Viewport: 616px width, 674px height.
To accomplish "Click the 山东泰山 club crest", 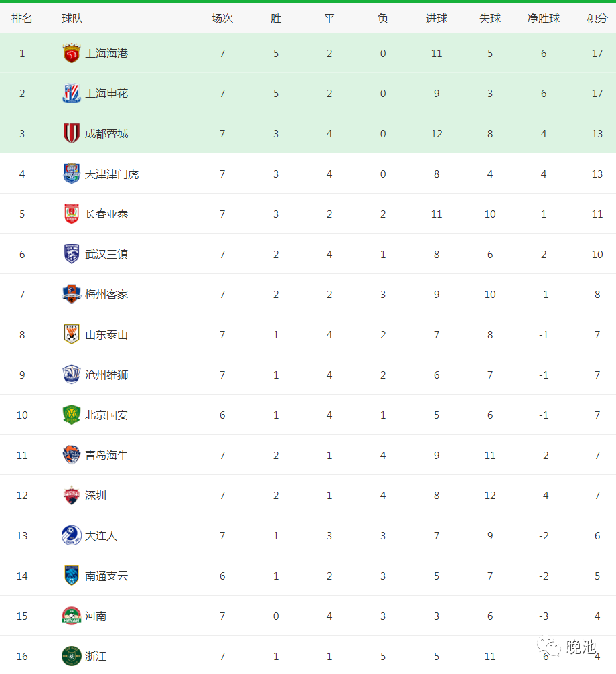I will (x=71, y=335).
